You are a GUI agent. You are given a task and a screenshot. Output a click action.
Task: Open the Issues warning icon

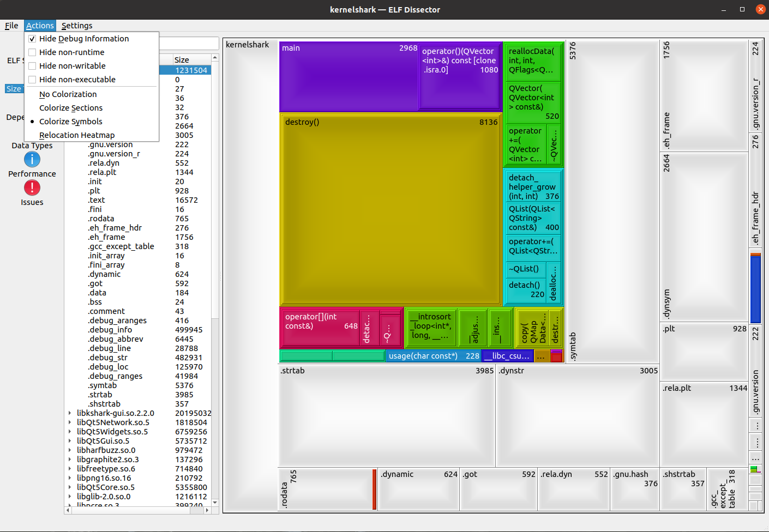pyautogui.click(x=32, y=188)
